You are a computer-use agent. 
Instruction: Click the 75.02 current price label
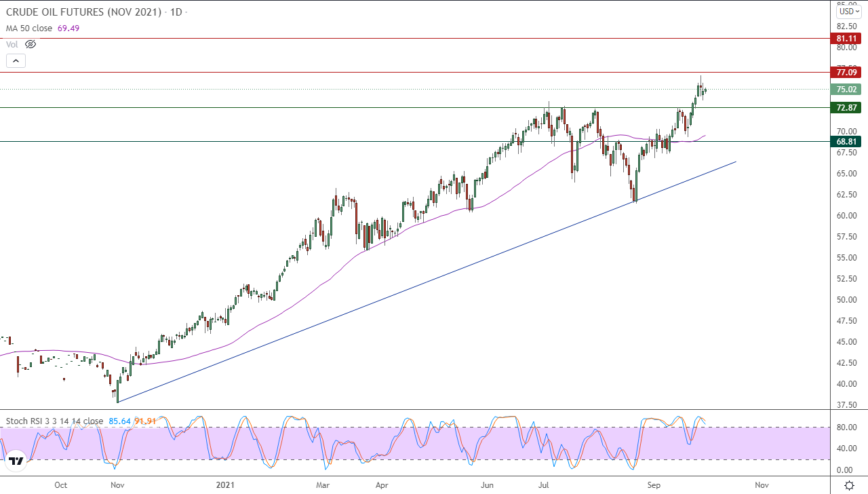tap(846, 89)
